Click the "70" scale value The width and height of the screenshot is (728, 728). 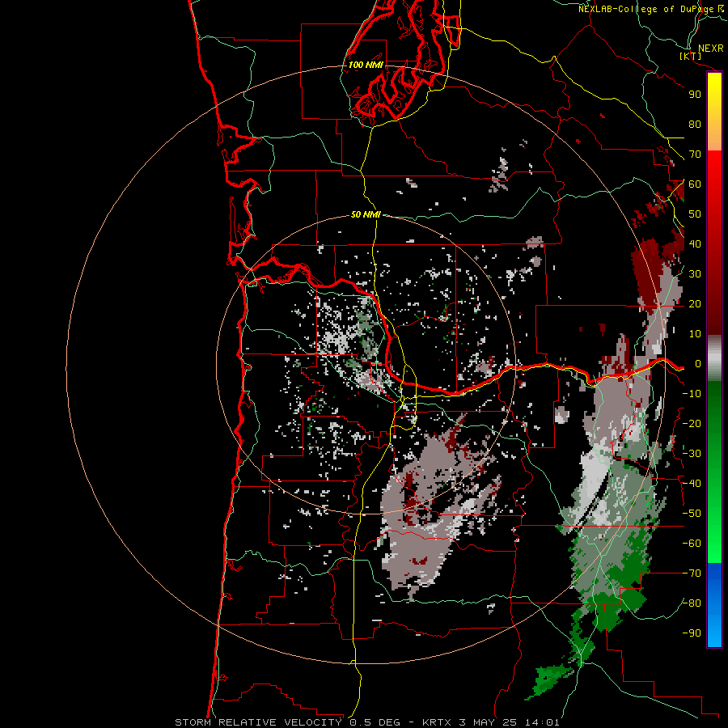[695, 154]
